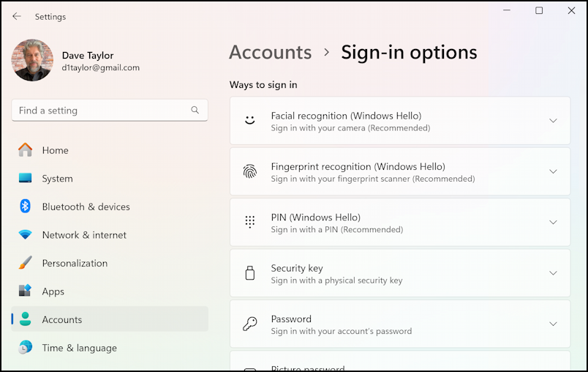This screenshot has height=372, width=588.
Task: Open Apps settings
Action: click(110, 291)
